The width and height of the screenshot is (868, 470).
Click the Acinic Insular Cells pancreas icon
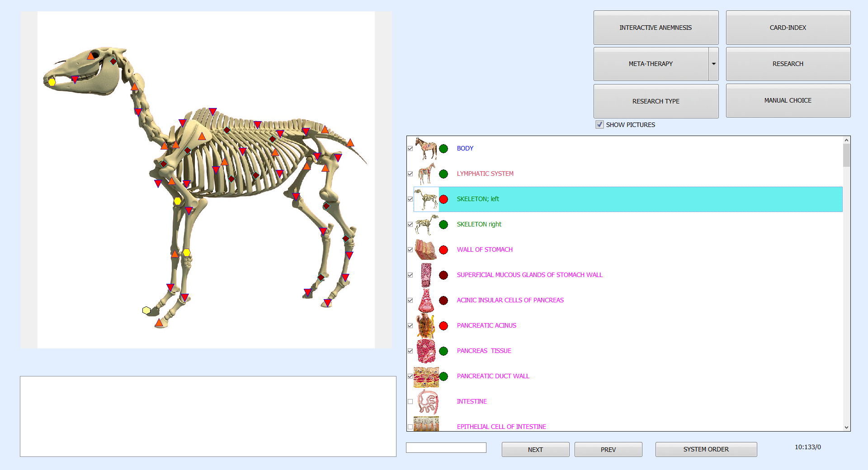[x=426, y=301]
